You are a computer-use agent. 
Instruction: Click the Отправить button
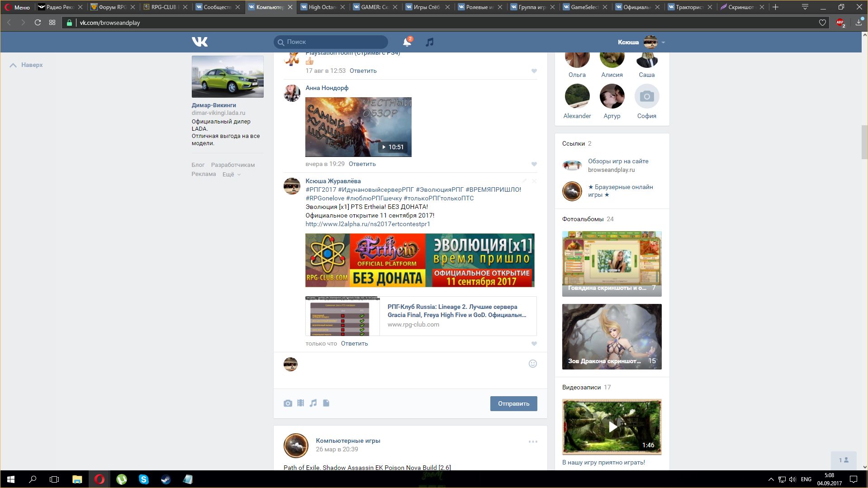point(513,403)
